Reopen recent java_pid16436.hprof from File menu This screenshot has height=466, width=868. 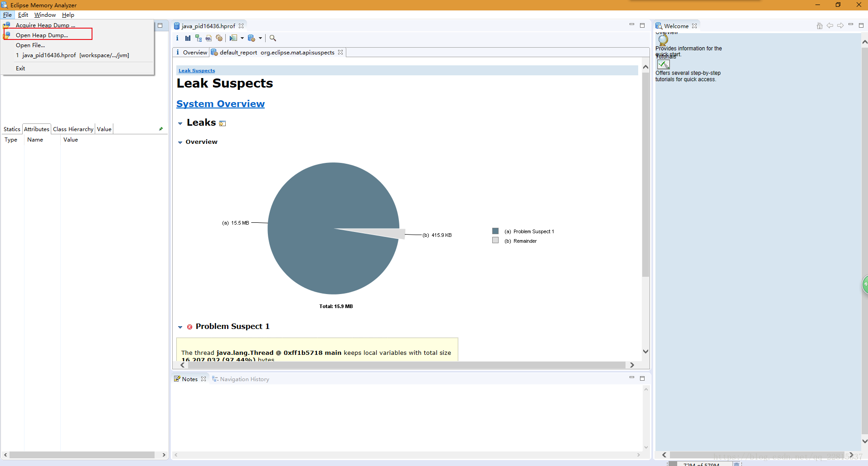(78, 55)
